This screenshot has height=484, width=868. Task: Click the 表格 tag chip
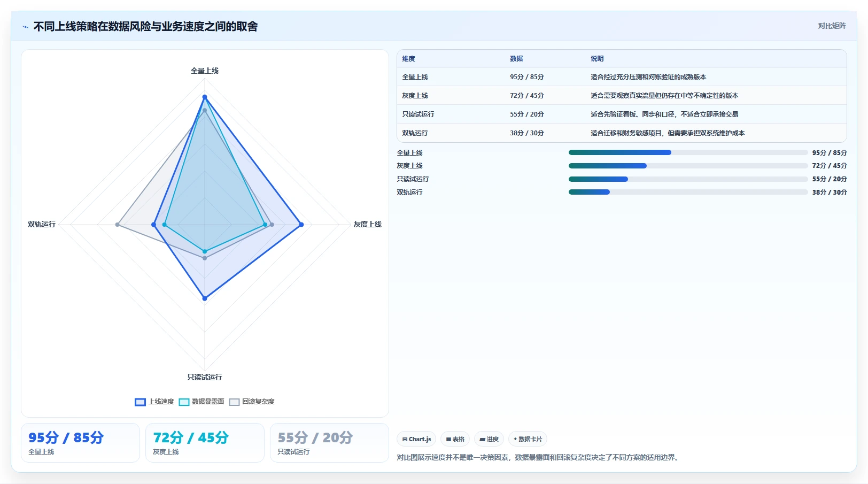coord(455,439)
